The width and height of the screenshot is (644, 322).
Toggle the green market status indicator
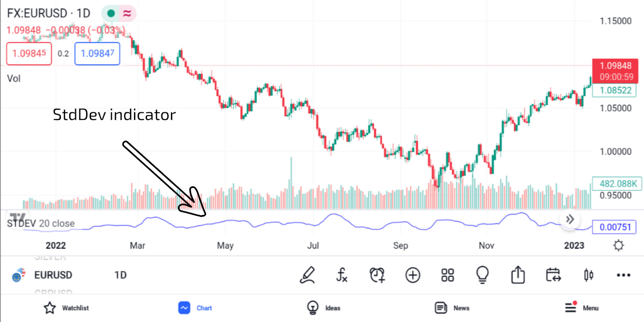111,13
